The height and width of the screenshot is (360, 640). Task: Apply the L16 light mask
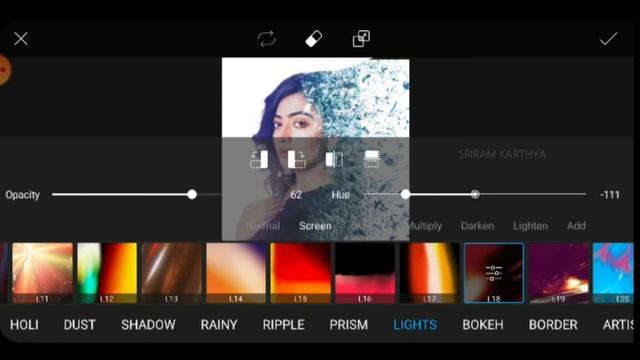tap(365, 273)
